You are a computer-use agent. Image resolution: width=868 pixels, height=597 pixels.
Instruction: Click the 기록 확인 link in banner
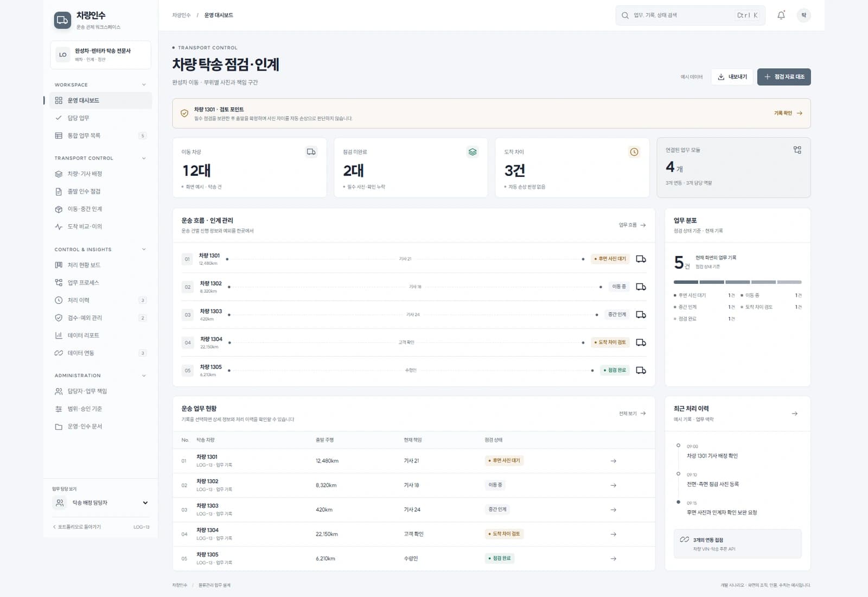click(x=788, y=113)
